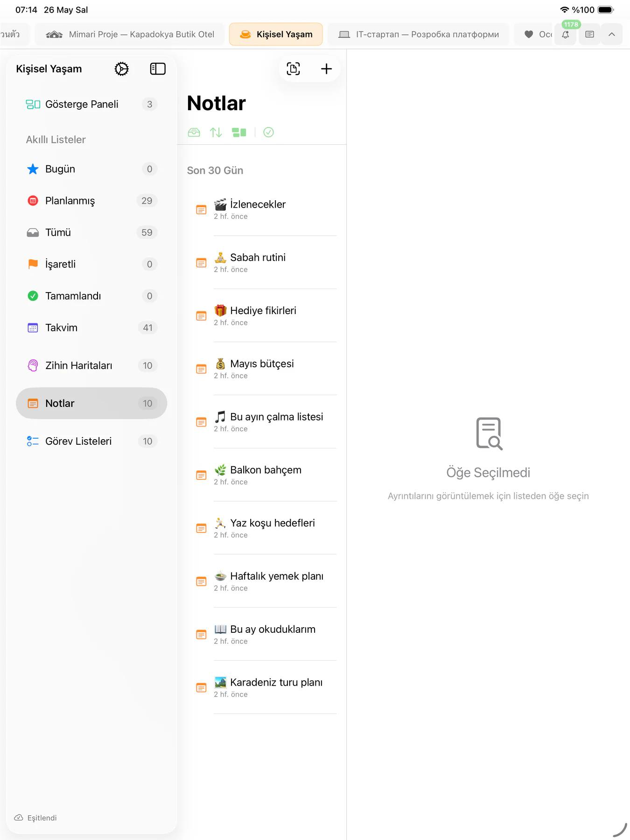Tap the Kişisel Yaşam sidebar title
The height and width of the screenshot is (840, 630).
point(49,69)
